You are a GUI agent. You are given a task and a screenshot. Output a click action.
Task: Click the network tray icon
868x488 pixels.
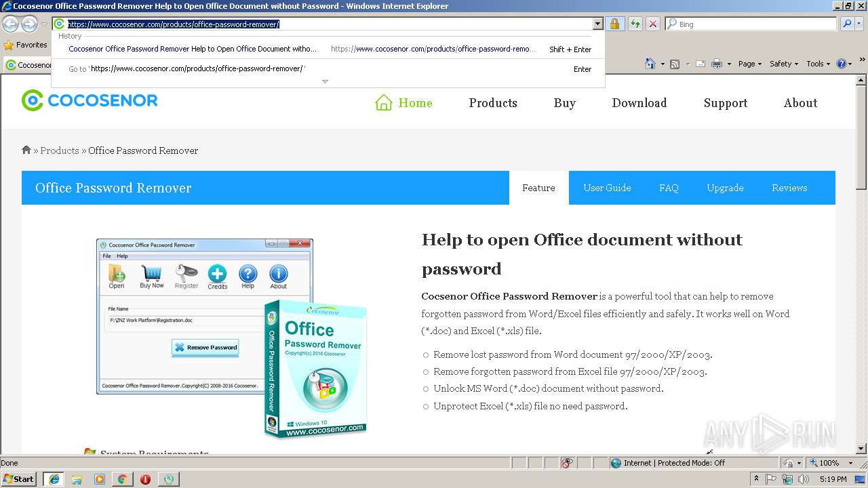click(787, 479)
